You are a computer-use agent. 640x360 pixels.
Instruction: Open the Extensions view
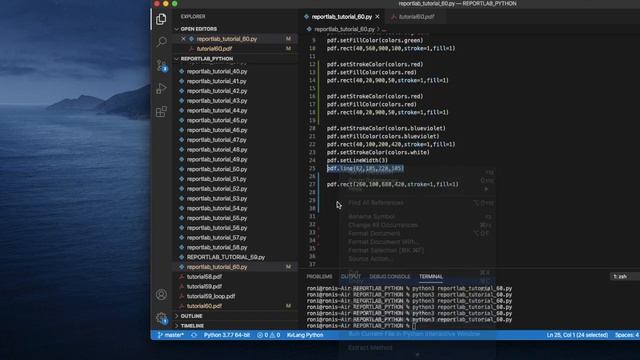161,111
